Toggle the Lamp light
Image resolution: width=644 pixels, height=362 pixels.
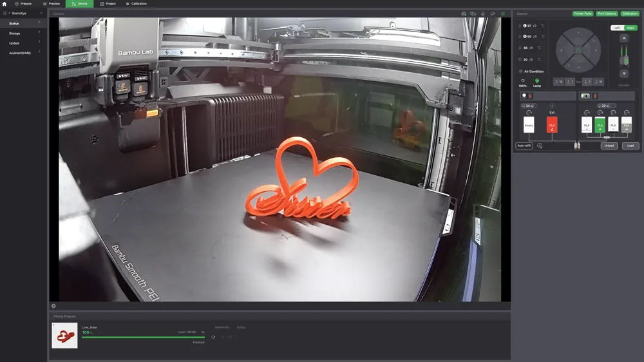537,82
